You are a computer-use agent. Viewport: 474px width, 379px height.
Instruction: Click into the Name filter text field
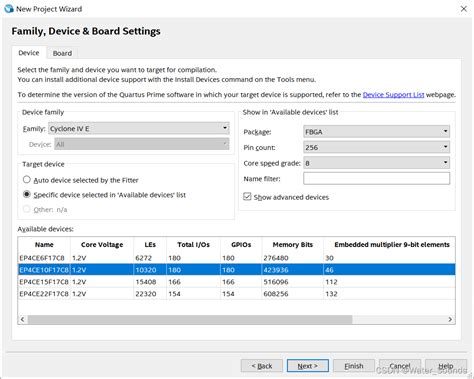coord(376,178)
